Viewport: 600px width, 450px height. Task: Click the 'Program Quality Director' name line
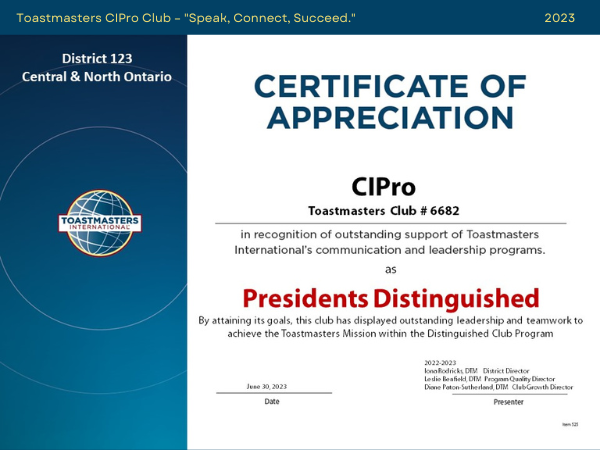coord(489,379)
